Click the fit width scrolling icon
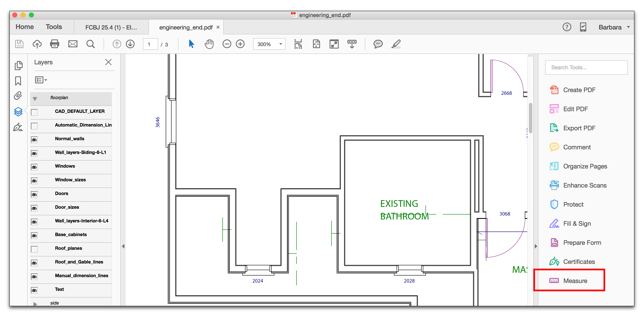The width and height of the screenshot is (644, 317). coord(298,44)
